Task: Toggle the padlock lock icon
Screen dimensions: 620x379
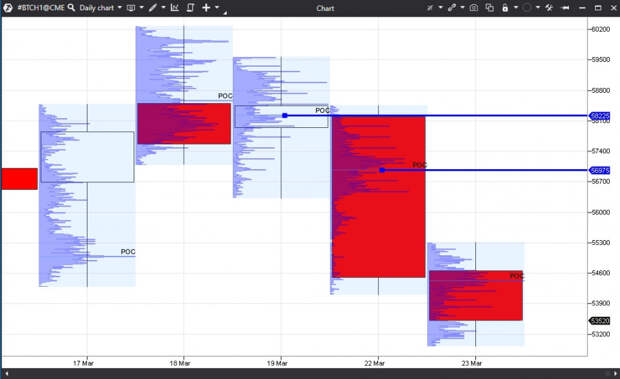Action: coord(505,8)
